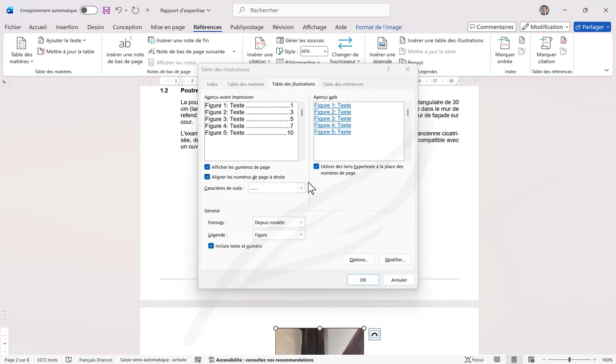The image size is (616, 364).
Task: Click the Table des matières icon
Action: click(x=21, y=44)
